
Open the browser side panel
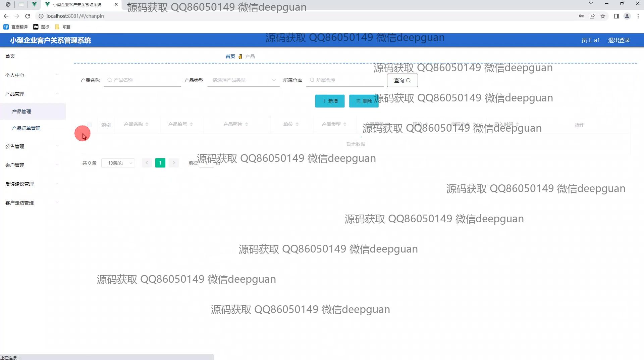(616, 16)
